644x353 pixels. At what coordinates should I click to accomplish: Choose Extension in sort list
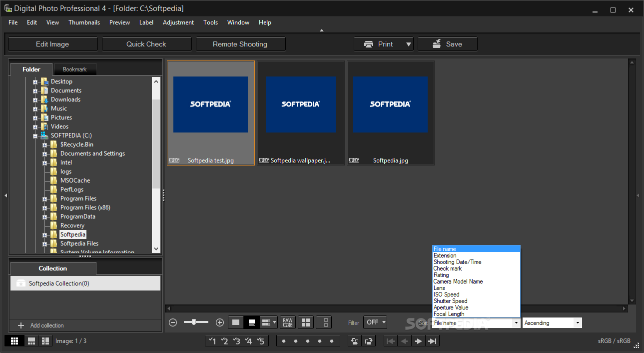476,255
